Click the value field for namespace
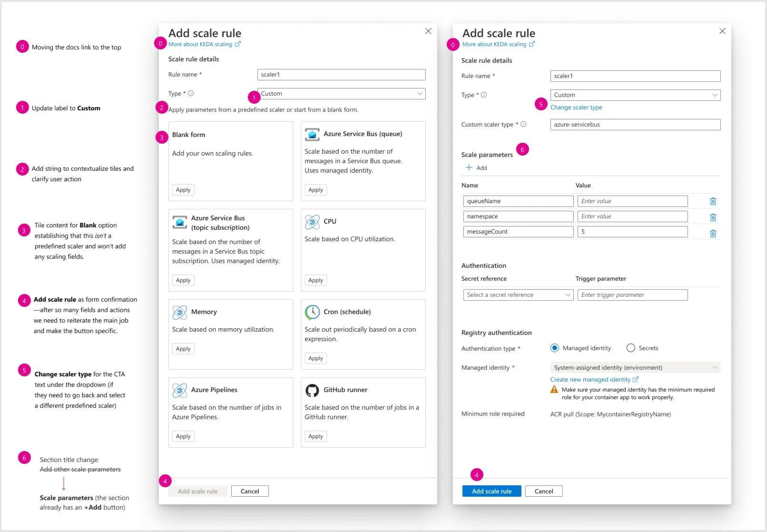This screenshot has width=767, height=532. [x=632, y=217]
